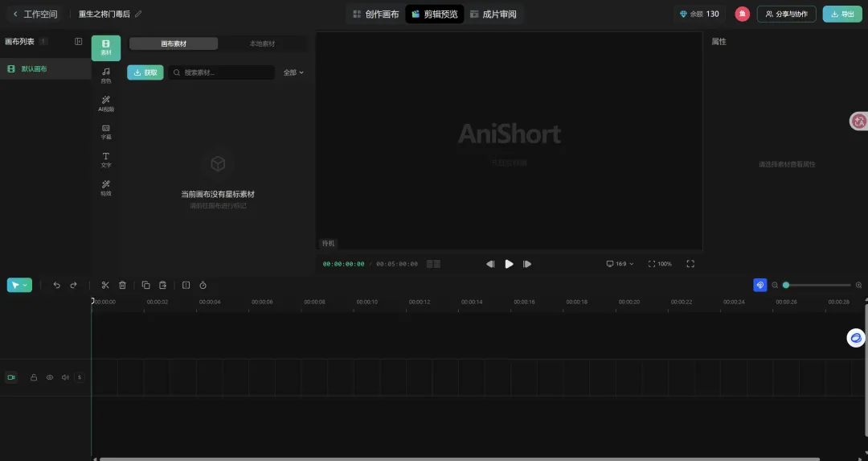Open the 音色 sidebar panel
Image resolution: width=868 pixels, height=461 pixels.
coord(106,76)
